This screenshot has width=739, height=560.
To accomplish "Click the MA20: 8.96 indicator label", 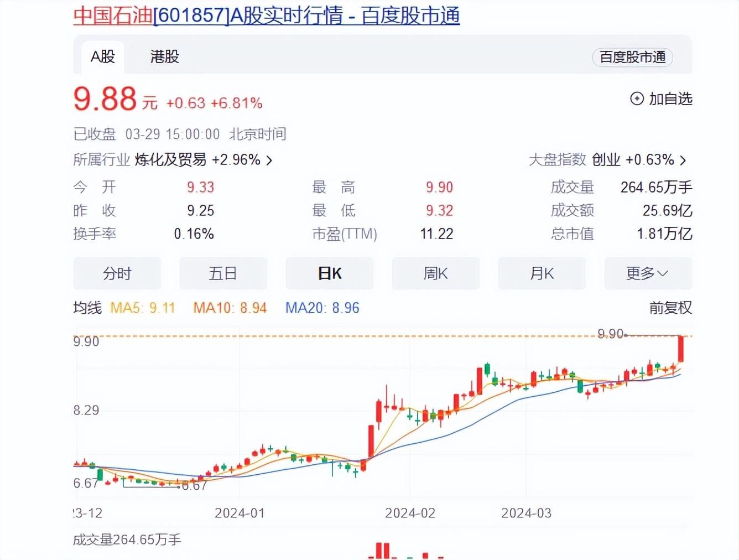I will tap(322, 308).
